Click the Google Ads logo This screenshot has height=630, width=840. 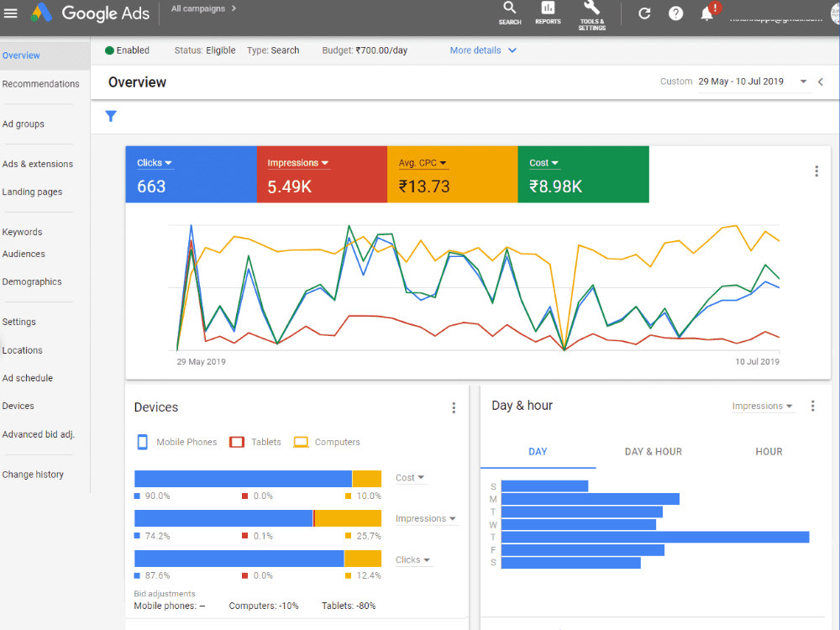(x=90, y=13)
